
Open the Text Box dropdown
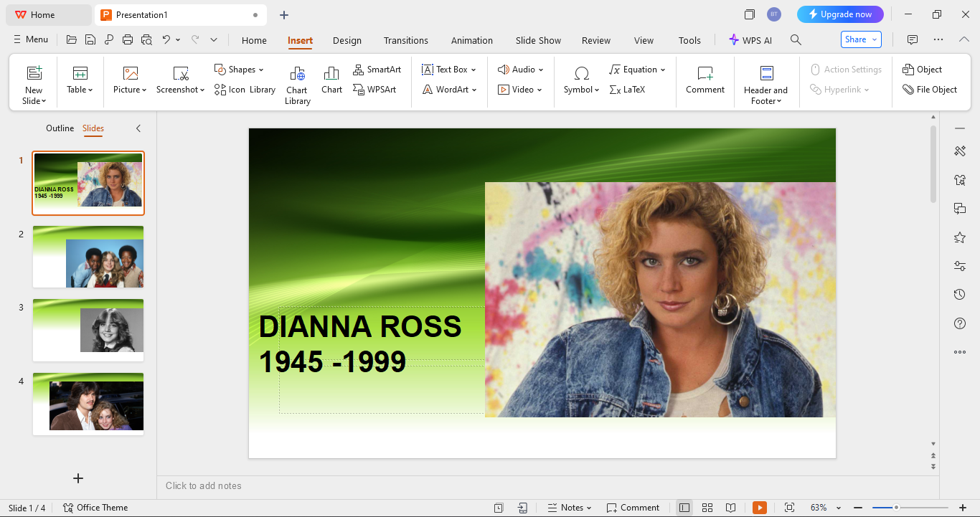(449, 69)
